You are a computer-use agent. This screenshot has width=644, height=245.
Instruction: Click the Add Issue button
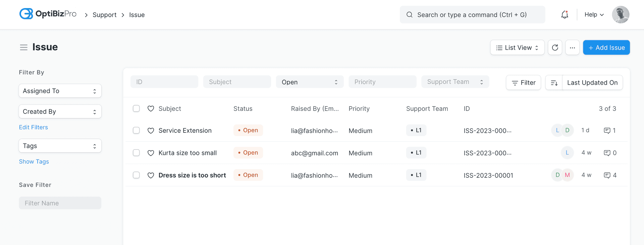pos(606,48)
